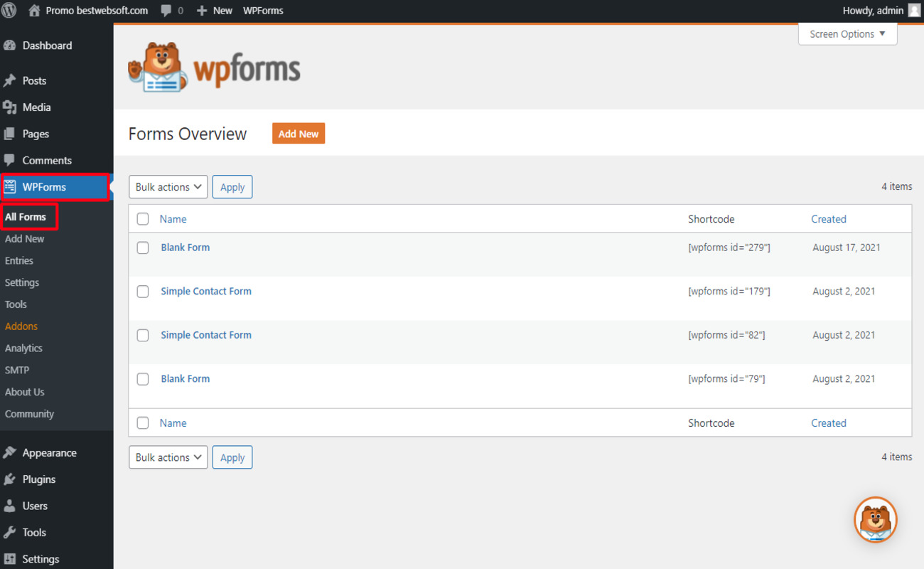Click the Media icon in sidebar
This screenshot has width=924, height=569.
coord(10,107)
